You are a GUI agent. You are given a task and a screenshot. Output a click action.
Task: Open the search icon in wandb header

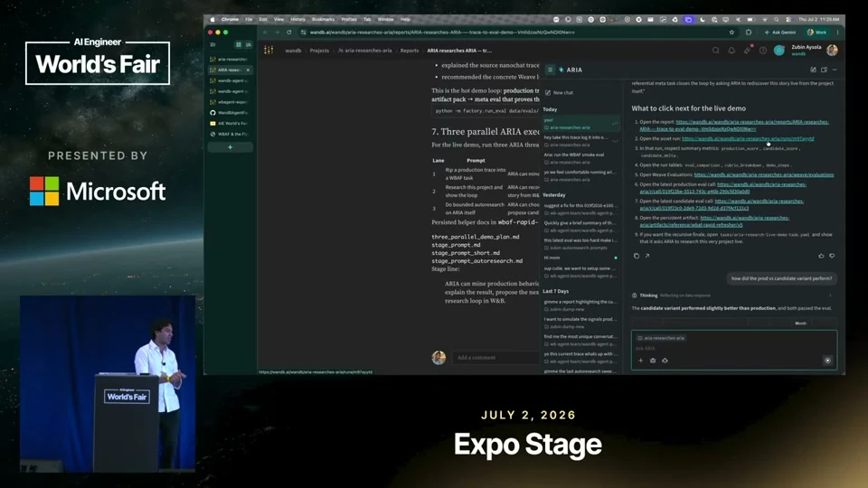pyautogui.click(x=716, y=51)
